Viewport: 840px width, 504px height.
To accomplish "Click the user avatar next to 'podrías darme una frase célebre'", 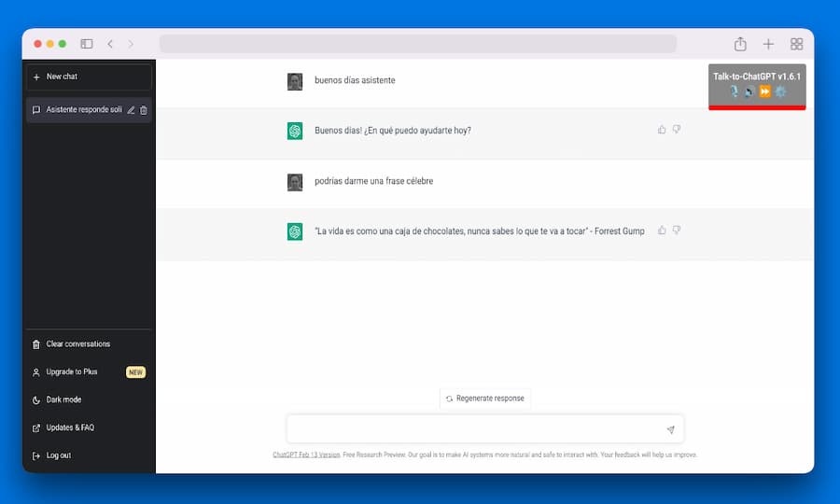I will click(295, 183).
